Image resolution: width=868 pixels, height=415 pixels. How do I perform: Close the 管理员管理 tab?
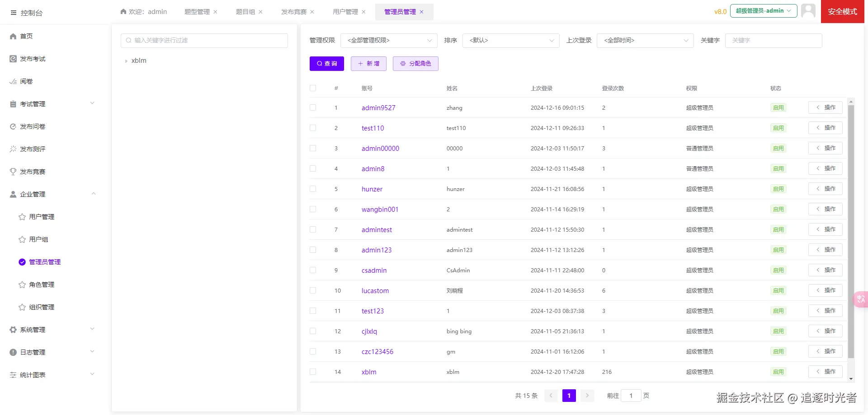click(422, 12)
